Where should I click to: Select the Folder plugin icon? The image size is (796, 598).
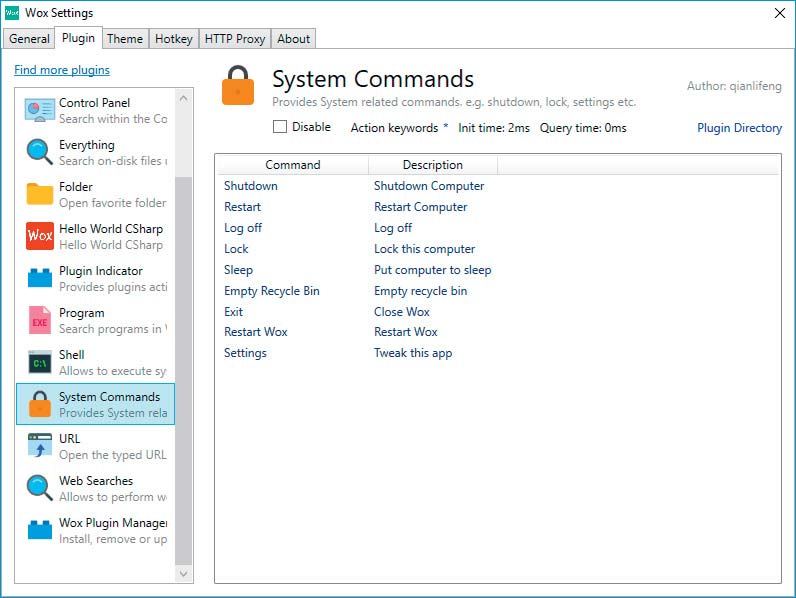(40, 194)
